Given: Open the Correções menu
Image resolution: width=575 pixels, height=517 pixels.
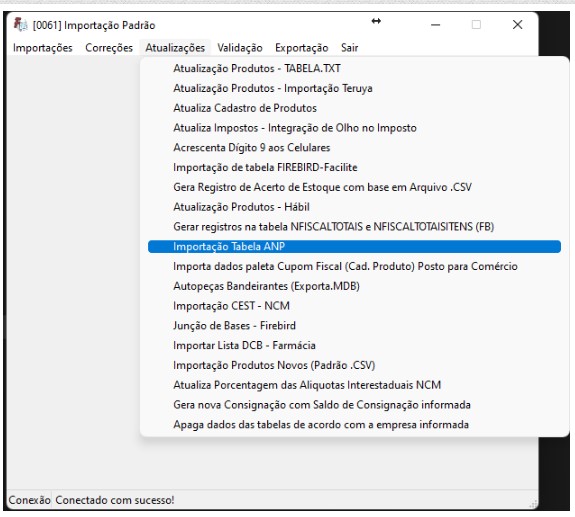Looking at the screenshot, I should (x=109, y=48).
